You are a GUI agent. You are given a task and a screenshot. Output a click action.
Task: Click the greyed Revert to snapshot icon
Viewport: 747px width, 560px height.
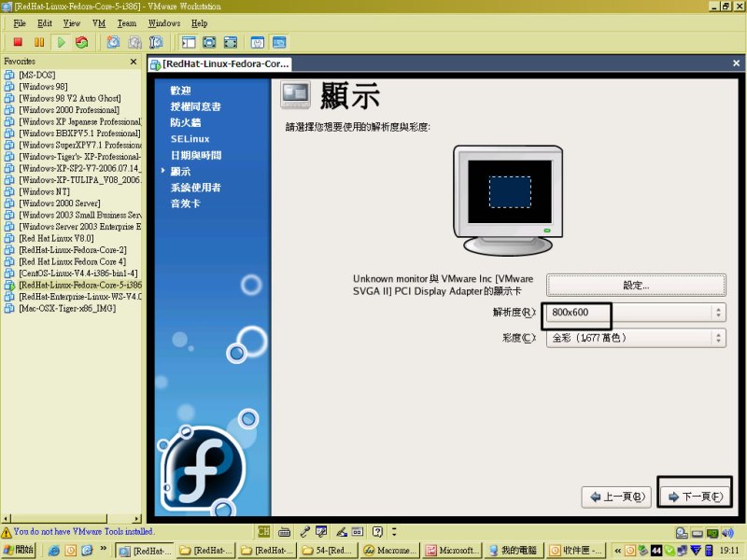tap(134, 42)
